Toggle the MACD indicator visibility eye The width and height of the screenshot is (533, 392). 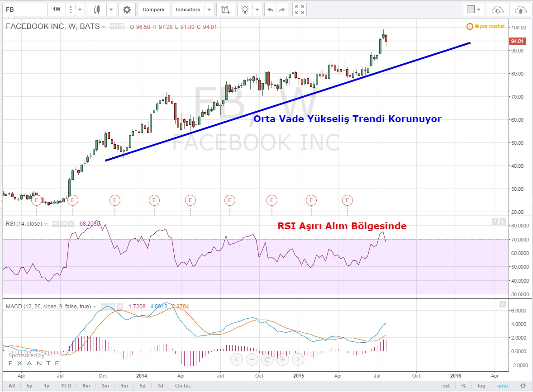[105, 307]
